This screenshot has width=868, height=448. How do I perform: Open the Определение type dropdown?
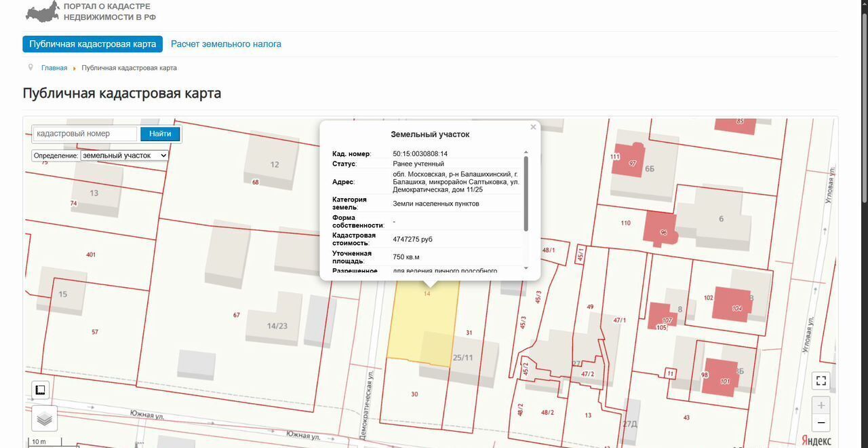pos(124,155)
